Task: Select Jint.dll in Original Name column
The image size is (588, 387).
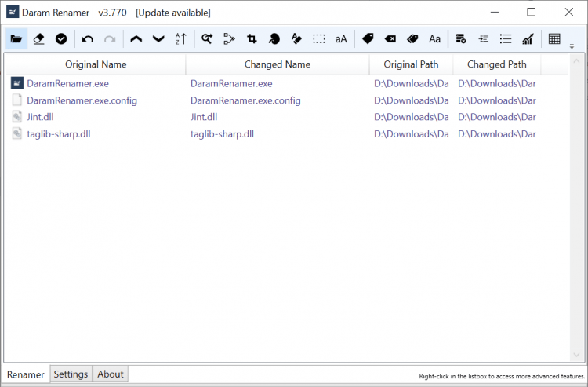Action: tap(40, 117)
